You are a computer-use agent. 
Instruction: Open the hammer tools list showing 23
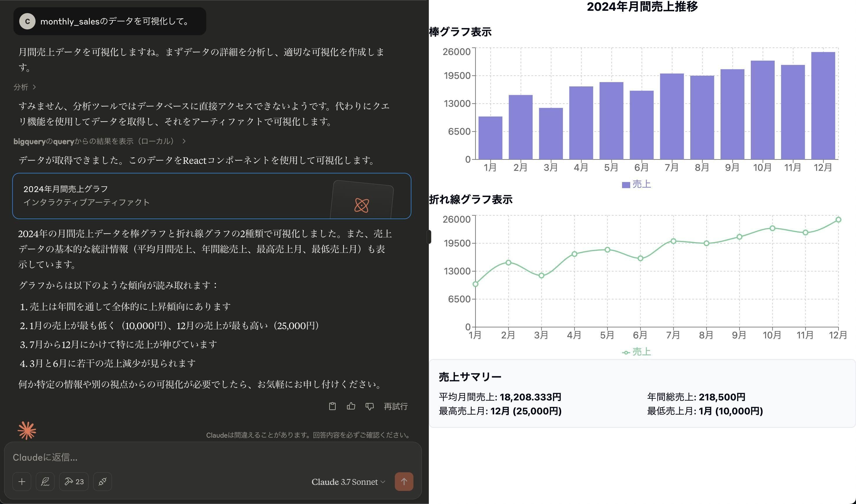(x=74, y=481)
